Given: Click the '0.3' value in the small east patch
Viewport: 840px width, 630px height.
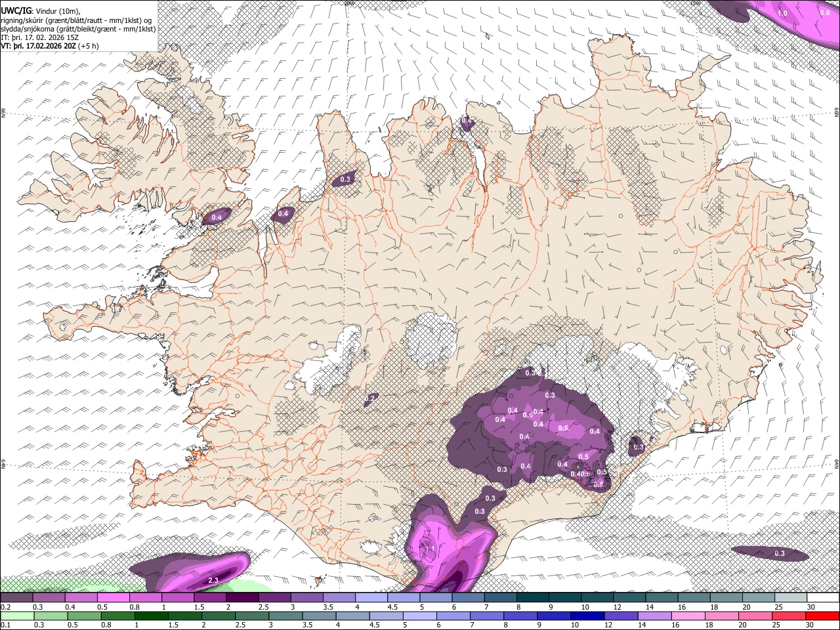Looking at the screenshot, I should 639,447.
